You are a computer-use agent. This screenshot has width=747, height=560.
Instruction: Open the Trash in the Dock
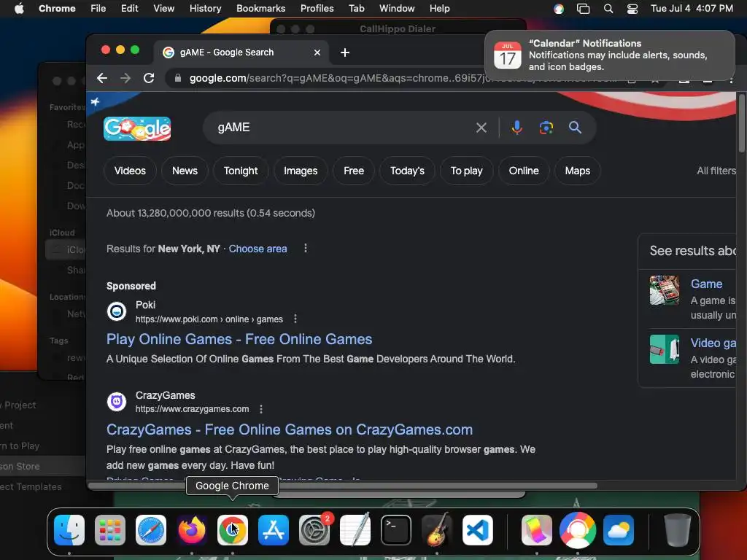[x=678, y=530]
